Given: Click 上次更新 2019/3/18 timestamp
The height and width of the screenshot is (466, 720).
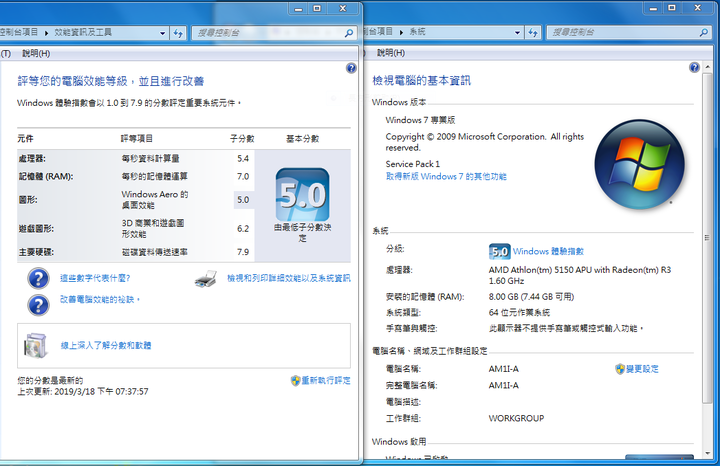Looking at the screenshot, I should (x=83, y=392).
